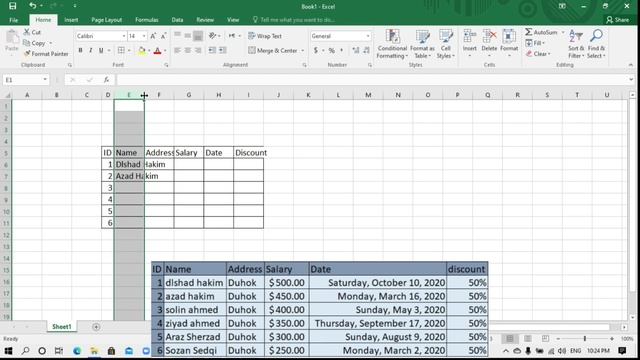
Task: Click Merge & Center button
Action: [x=273, y=50]
